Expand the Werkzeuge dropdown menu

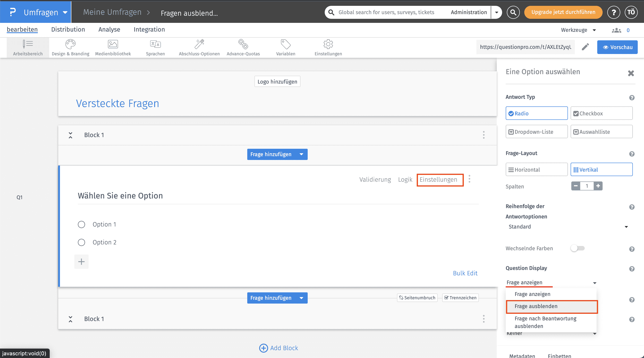click(578, 30)
